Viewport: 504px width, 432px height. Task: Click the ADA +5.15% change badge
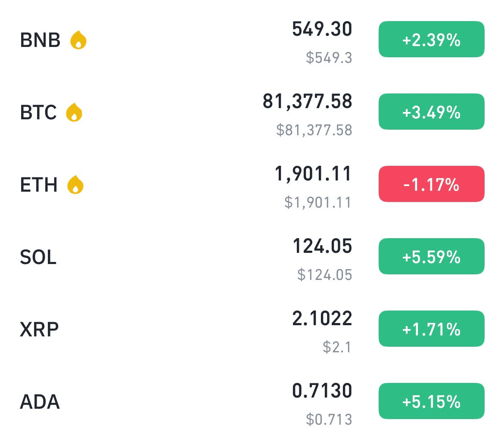pos(431,401)
